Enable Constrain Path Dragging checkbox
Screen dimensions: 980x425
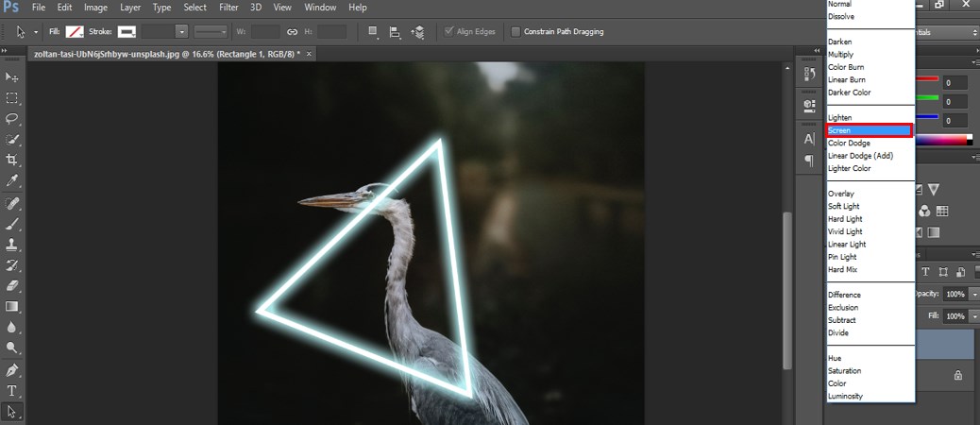[x=515, y=32]
